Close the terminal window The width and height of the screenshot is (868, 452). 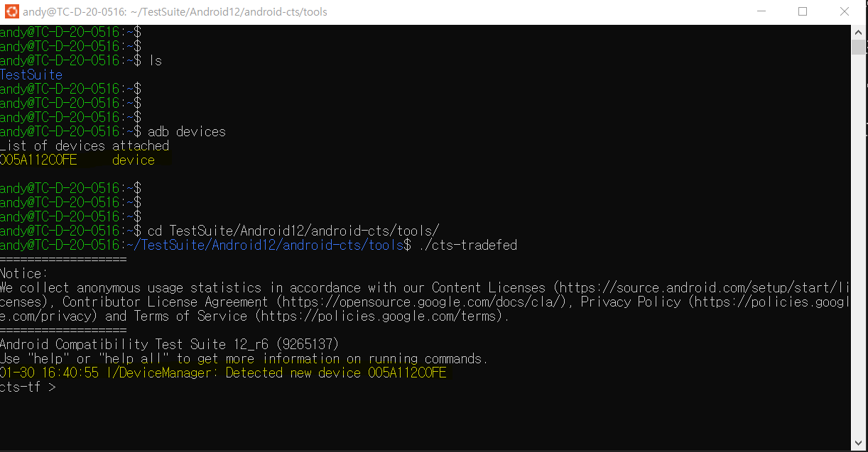pyautogui.click(x=845, y=11)
